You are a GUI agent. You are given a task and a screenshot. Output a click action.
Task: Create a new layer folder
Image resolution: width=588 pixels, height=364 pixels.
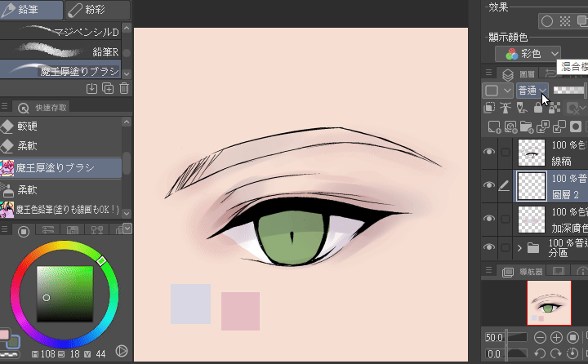pos(527,127)
